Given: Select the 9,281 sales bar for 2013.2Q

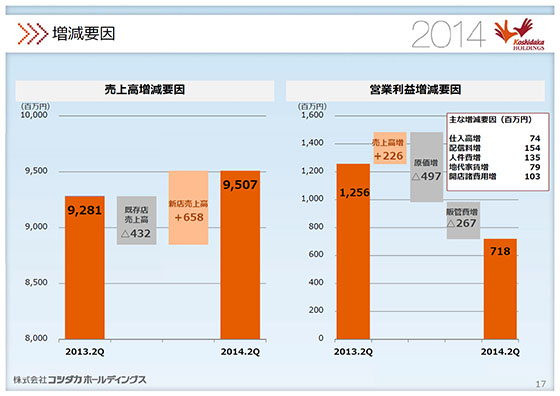Looking at the screenshot, I should coord(85,267).
